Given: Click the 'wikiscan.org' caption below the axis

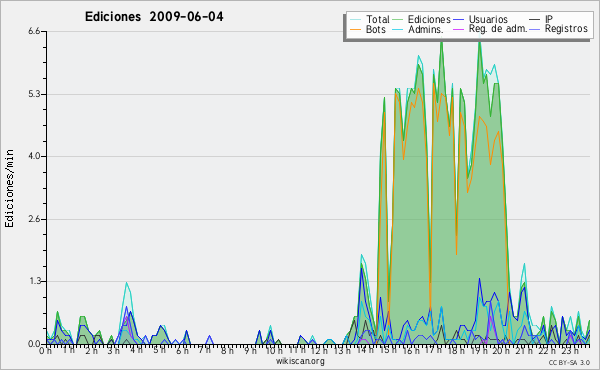Looking at the screenshot, I should [300, 361].
